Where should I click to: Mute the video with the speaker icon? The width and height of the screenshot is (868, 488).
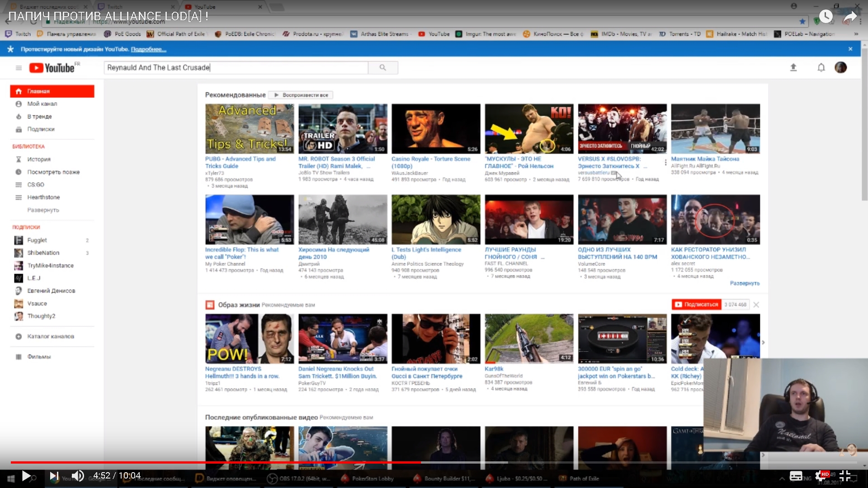[x=78, y=476]
